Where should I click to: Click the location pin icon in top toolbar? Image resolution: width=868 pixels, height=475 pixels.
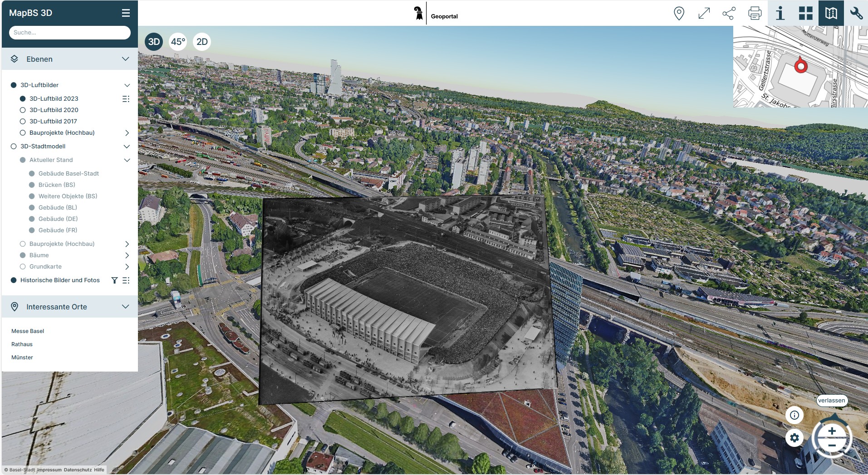[679, 13]
